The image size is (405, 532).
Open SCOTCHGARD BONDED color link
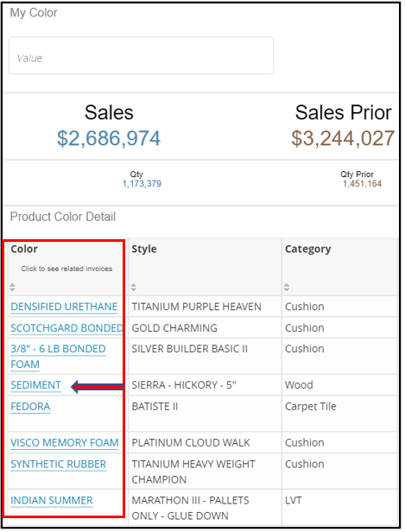click(x=66, y=328)
